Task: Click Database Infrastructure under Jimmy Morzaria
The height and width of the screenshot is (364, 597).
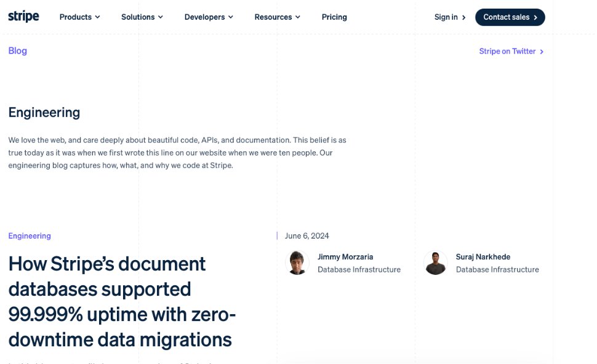Action: coord(359,269)
